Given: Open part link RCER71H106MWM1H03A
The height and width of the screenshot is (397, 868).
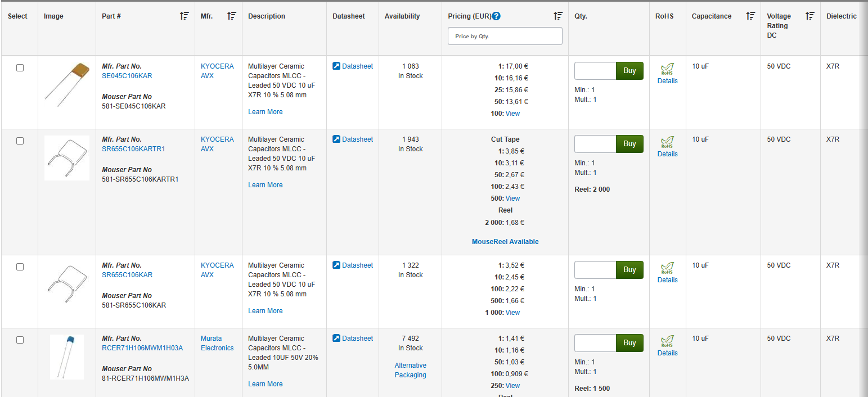Looking at the screenshot, I should pos(142,348).
